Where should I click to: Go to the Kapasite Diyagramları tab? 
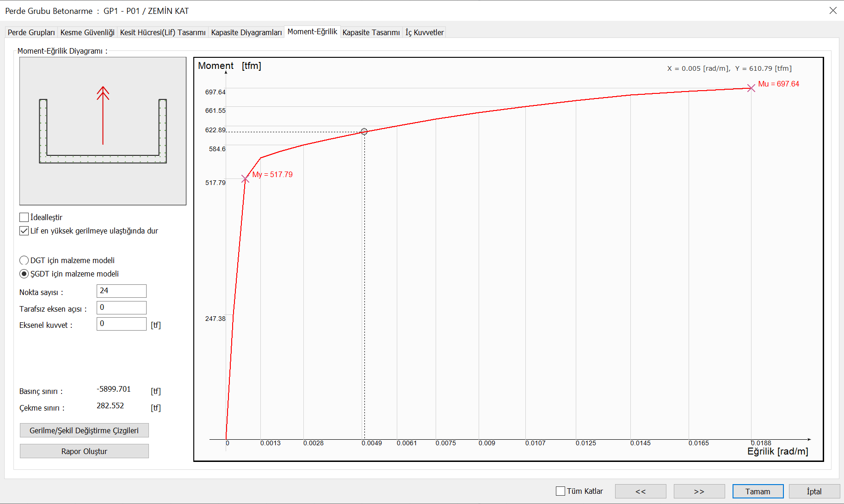click(x=246, y=32)
